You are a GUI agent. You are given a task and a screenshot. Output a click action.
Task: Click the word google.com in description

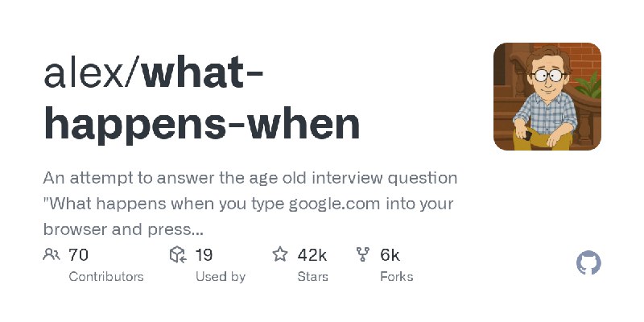334,204
